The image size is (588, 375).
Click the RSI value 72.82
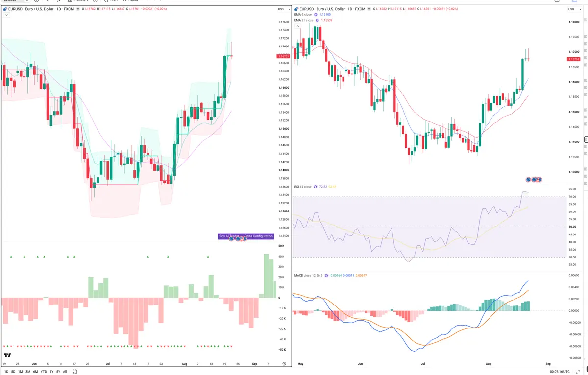(322, 187)
